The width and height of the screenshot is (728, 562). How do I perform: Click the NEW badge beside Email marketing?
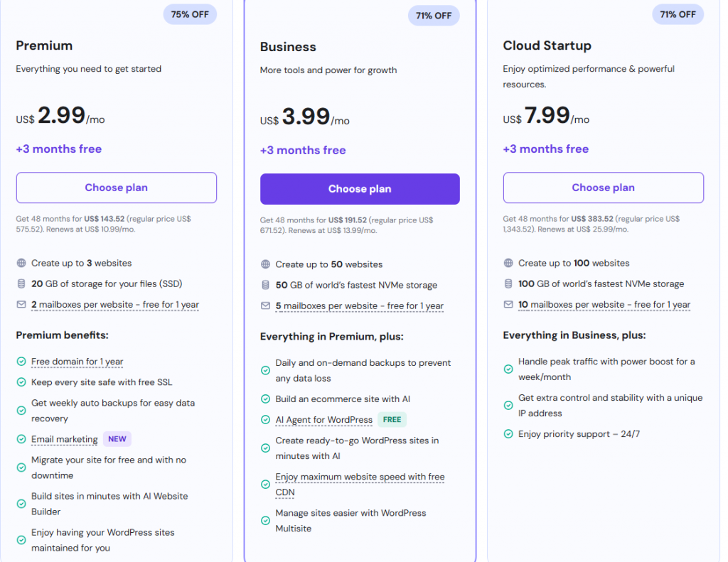[x=117, y=439]
